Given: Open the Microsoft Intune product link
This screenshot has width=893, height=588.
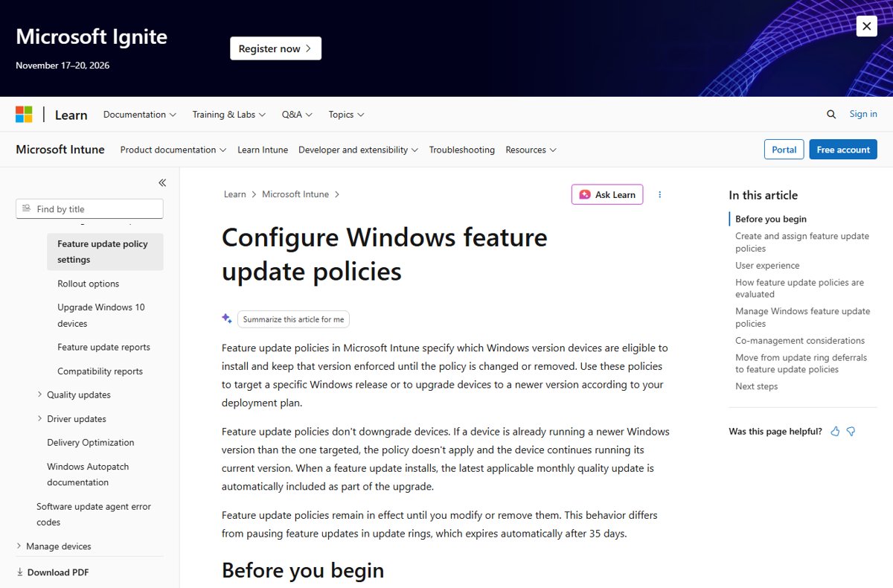Looking at the screenshot, I should [x=60, y=150].
